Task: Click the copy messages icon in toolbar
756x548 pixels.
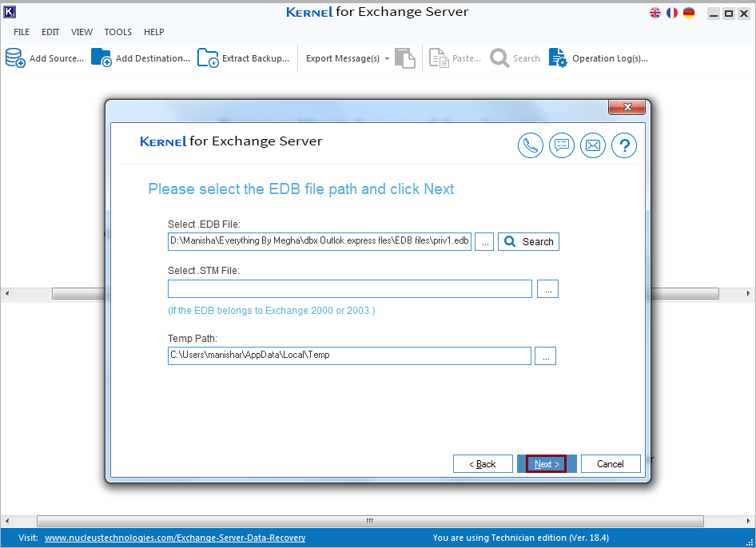Action: [x=405, y=58]
